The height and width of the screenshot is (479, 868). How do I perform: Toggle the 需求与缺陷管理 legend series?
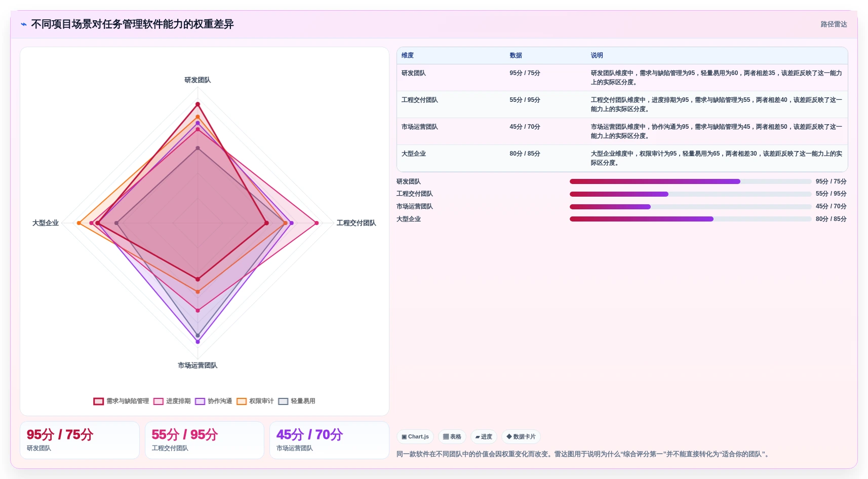tap(121, 401)
